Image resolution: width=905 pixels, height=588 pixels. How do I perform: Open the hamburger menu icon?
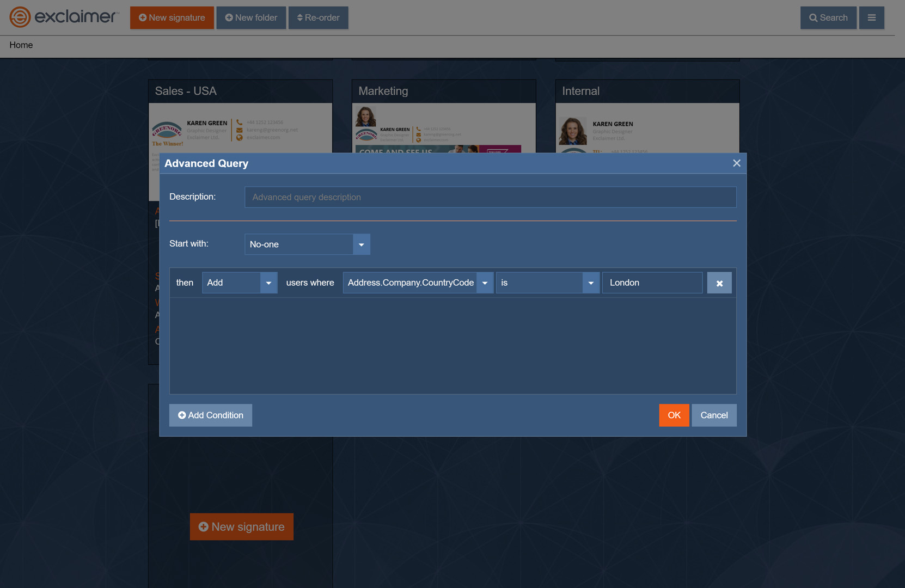coord(872,17)
